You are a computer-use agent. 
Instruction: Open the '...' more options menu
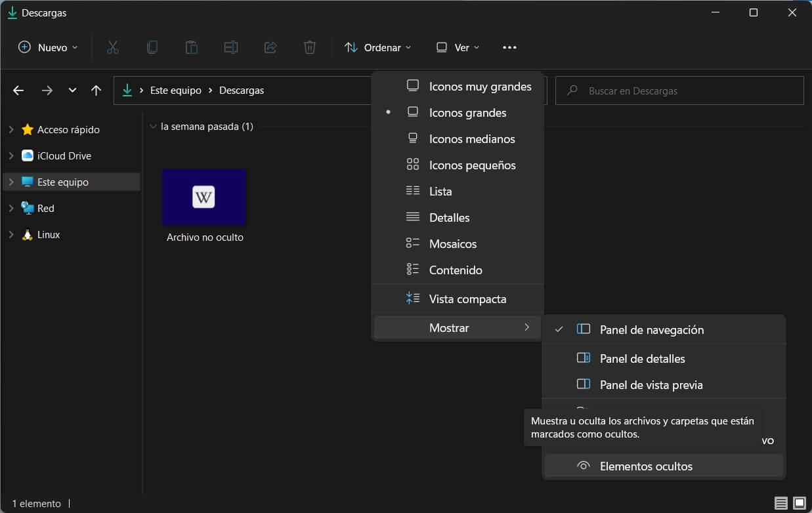(x=510, y=47)
